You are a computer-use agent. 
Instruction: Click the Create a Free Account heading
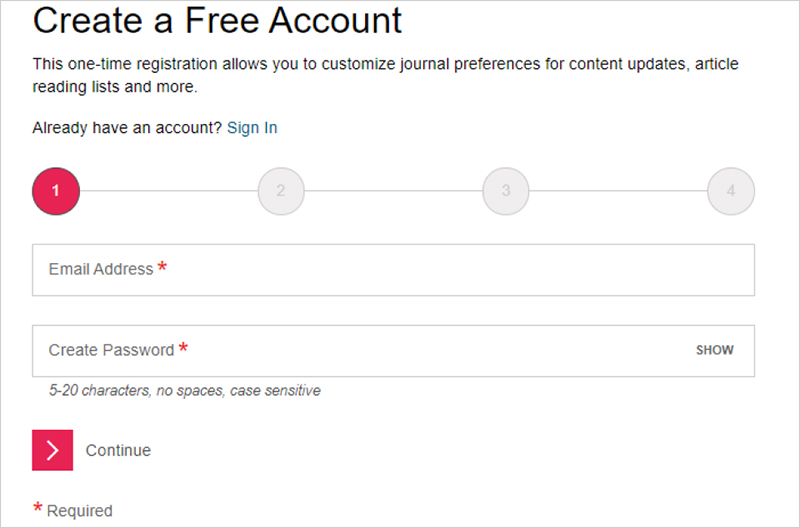(x=217, y=20)
